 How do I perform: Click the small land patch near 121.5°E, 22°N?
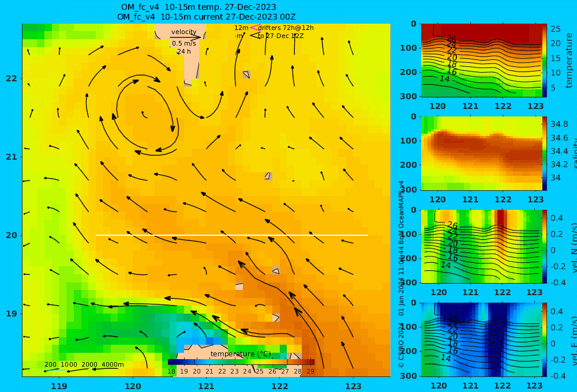click(x=246, y=74)
